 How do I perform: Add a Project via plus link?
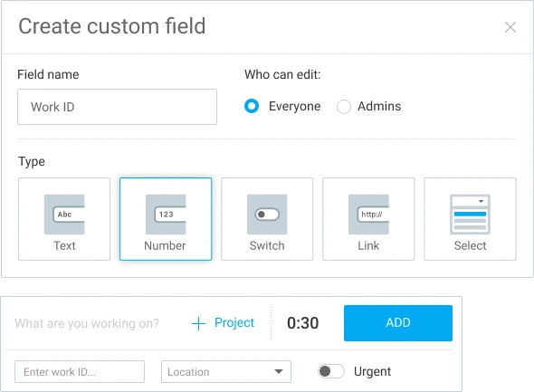click(x=223, y=323)
